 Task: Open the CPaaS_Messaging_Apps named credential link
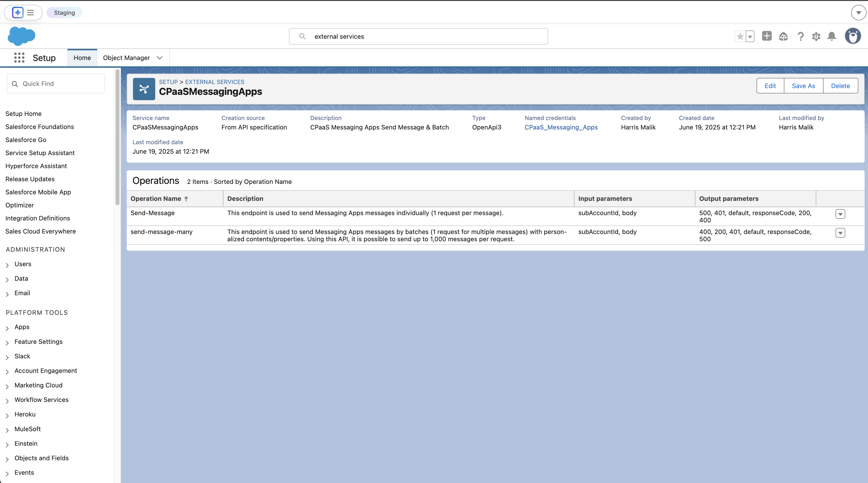click(561, 127)
